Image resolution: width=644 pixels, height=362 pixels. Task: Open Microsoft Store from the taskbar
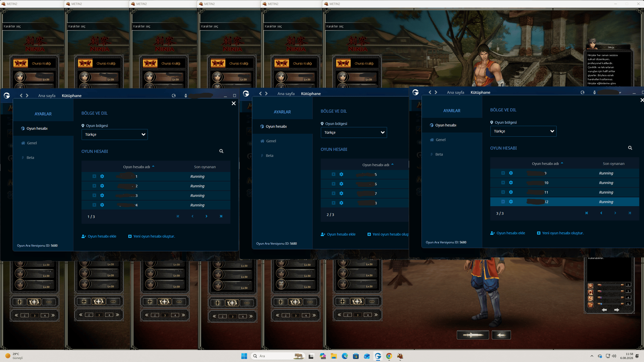[x=356, y=356]
